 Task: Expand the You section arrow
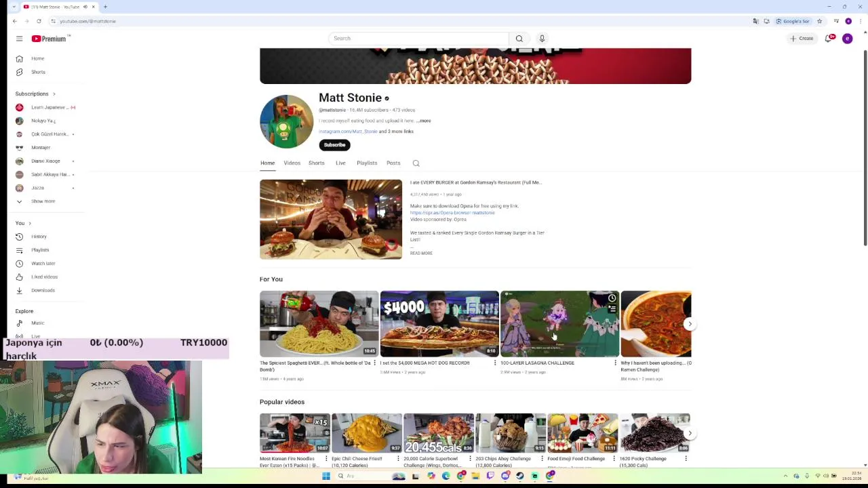coord(30,223)
